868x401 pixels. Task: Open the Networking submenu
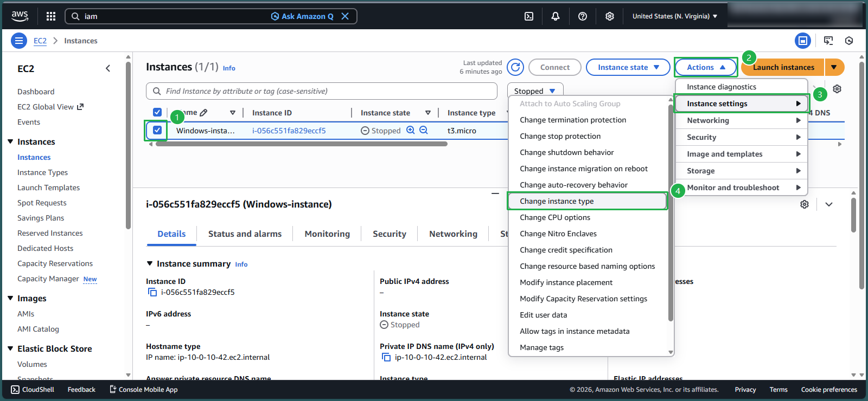[x=742, y=120]
